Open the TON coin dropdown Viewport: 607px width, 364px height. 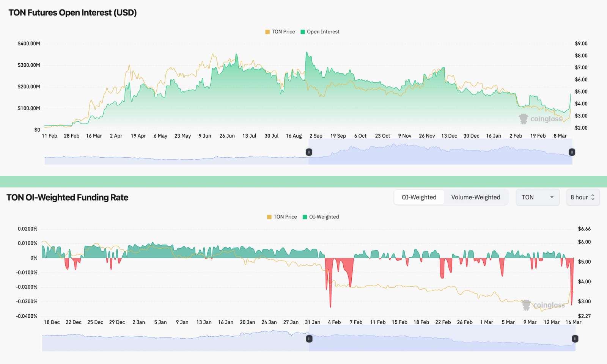point(537,197)
